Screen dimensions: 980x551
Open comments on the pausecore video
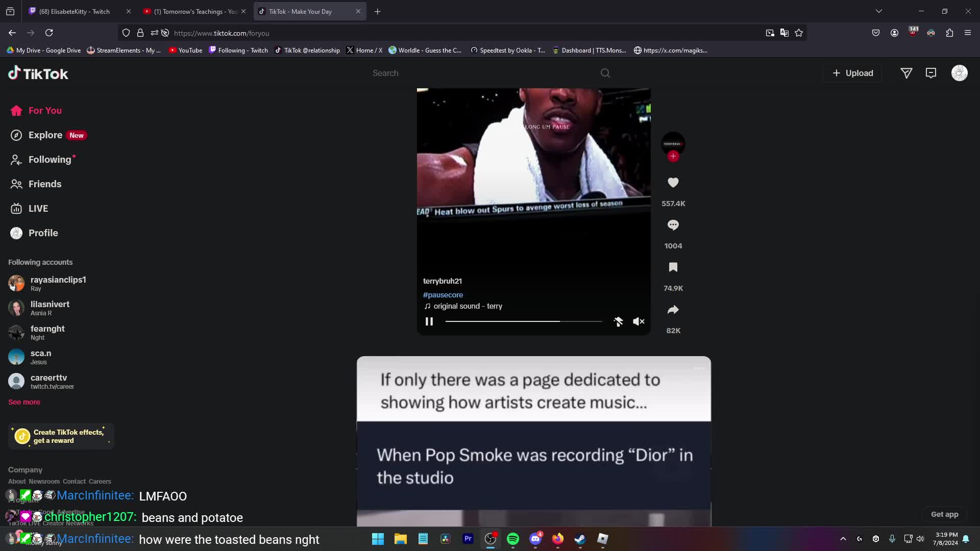[x=673, y=225]
